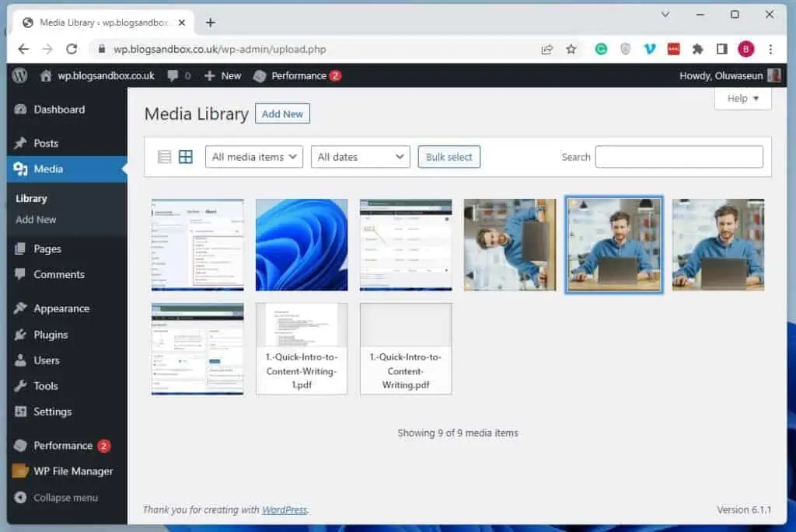
Task: Click the Pages icon in sidebar
Action: click(x=20, y=249)
